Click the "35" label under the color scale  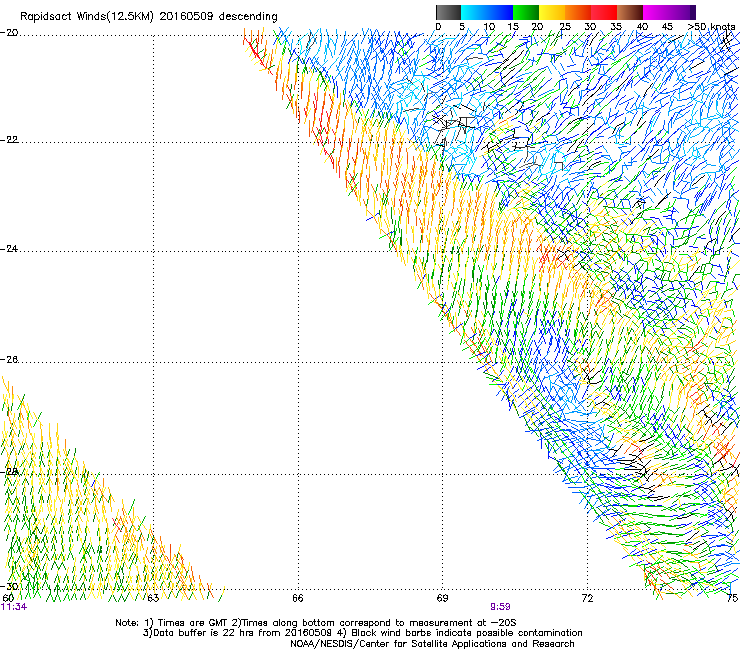[x=616, y=26]
